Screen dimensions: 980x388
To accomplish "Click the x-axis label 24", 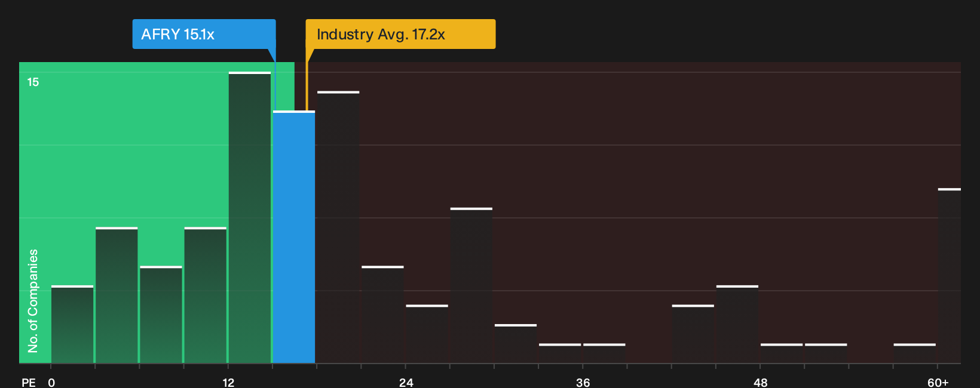I will (x=406, y=382).
